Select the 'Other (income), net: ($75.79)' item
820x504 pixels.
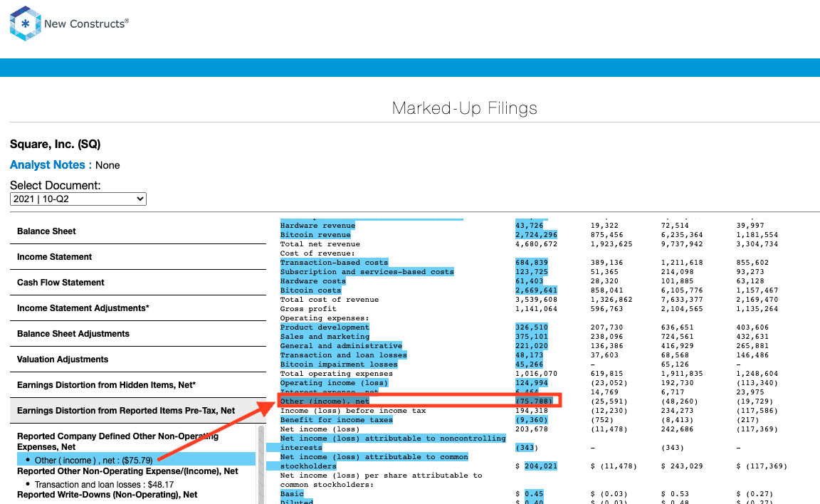pos(137,460)
